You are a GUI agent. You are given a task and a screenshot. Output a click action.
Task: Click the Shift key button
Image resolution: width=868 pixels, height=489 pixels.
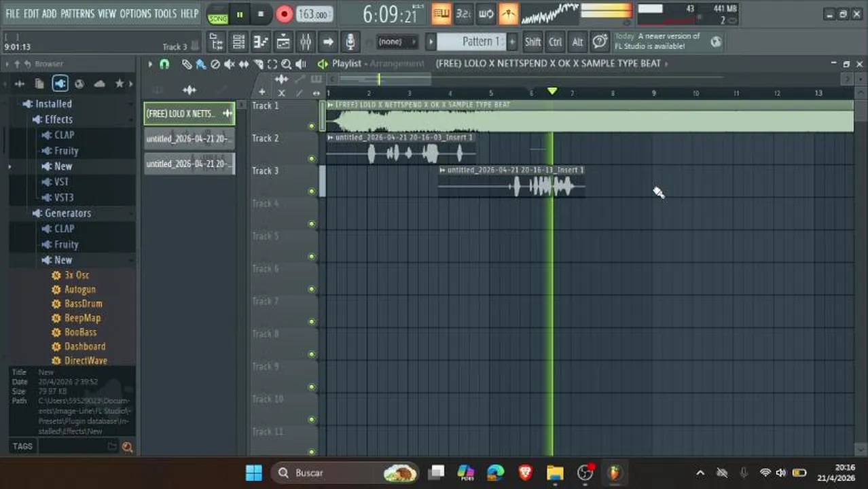click(532, 42)
